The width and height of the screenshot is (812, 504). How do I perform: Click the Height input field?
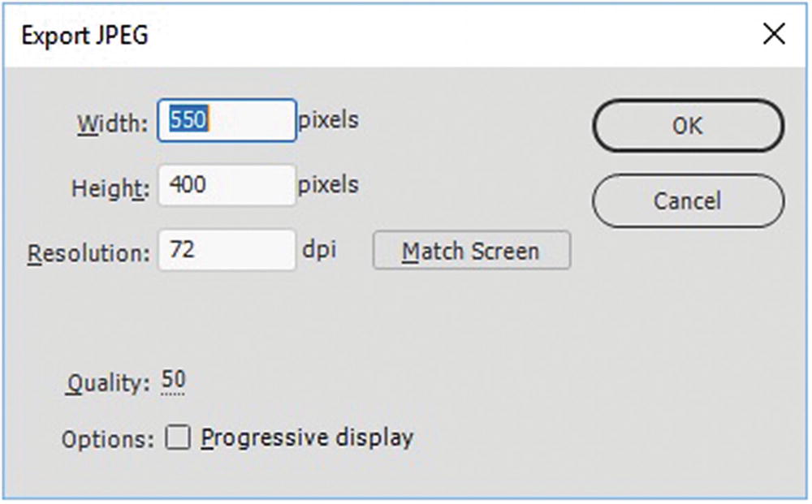click(x=227, y=186)
